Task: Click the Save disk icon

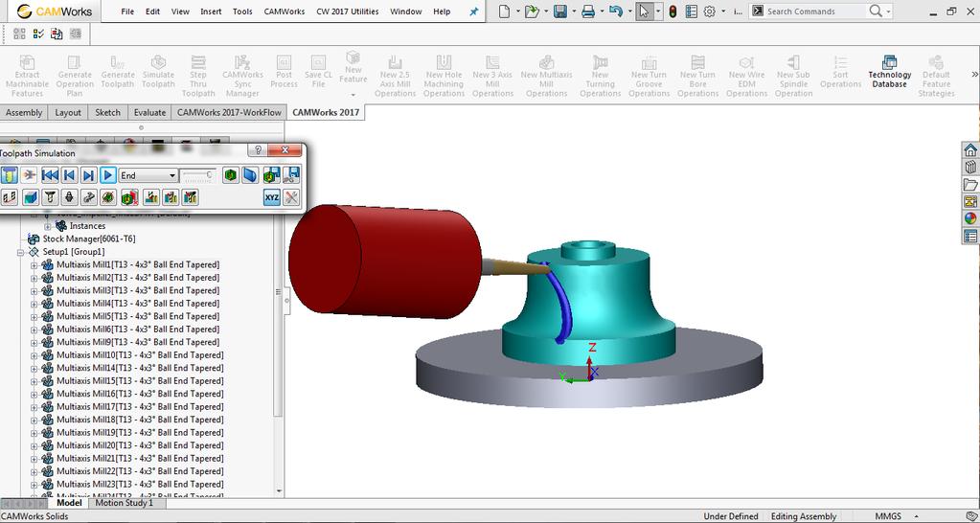Action: (x=560, y=11)
